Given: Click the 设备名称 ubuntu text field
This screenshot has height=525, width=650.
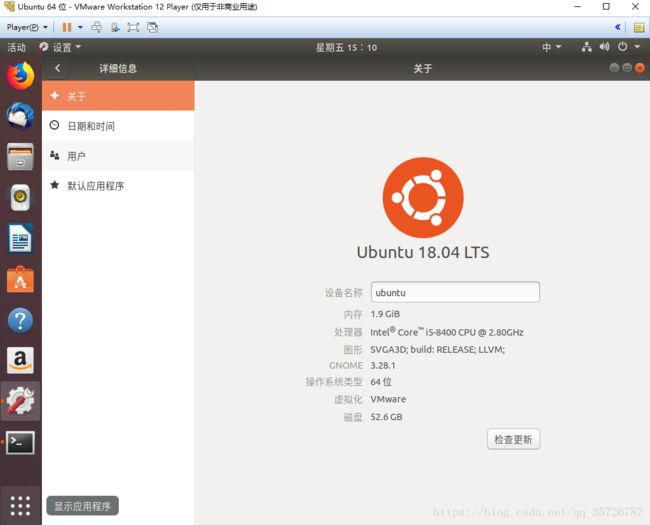Looking at the screenshot, I should point(455,292).
